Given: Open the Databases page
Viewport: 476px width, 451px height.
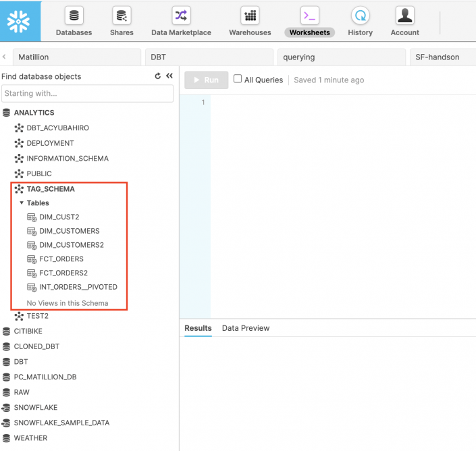Looking at the screenshot, I should [74, 22].
